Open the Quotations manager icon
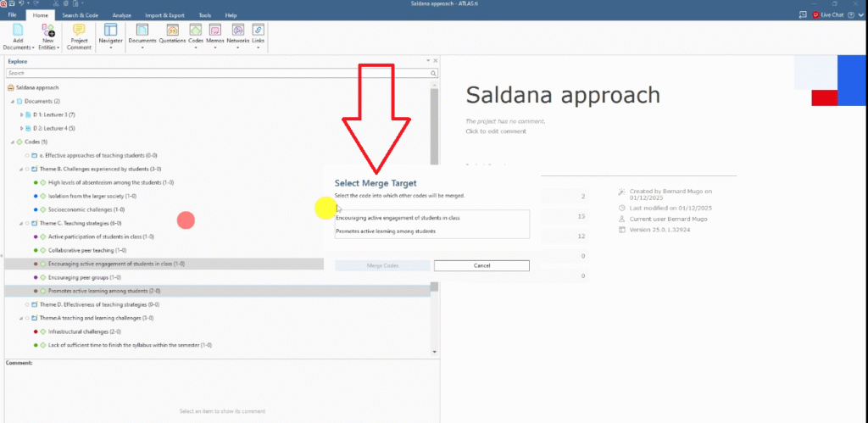 172,31
